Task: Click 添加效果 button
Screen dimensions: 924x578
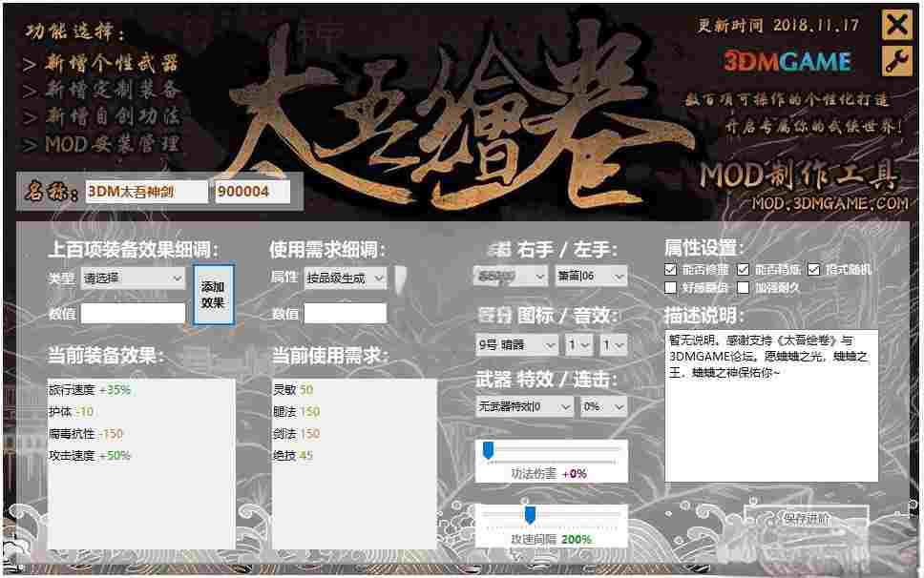Action: pos(213,295)
